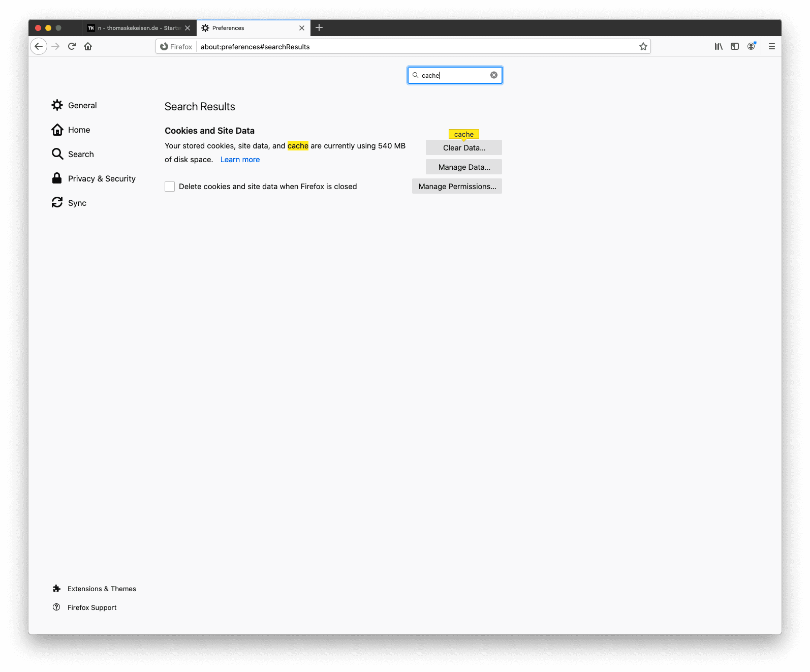Click the macOS yellow minimize button

point(48,28)
